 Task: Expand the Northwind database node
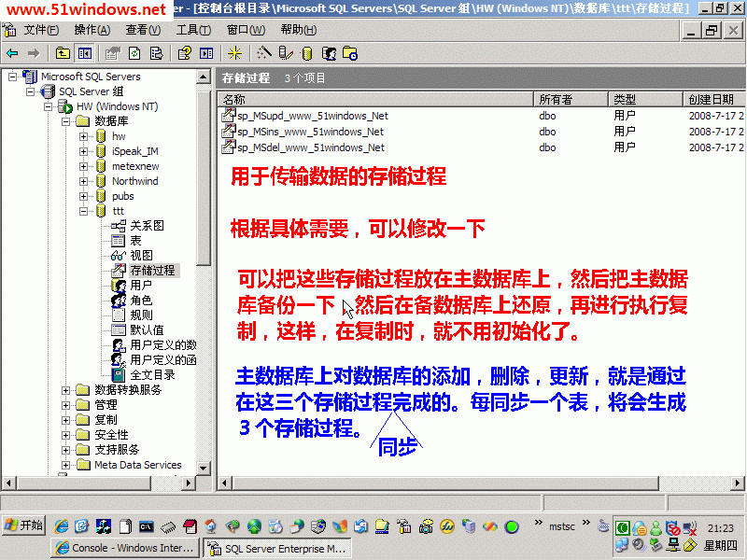point(84,181)
